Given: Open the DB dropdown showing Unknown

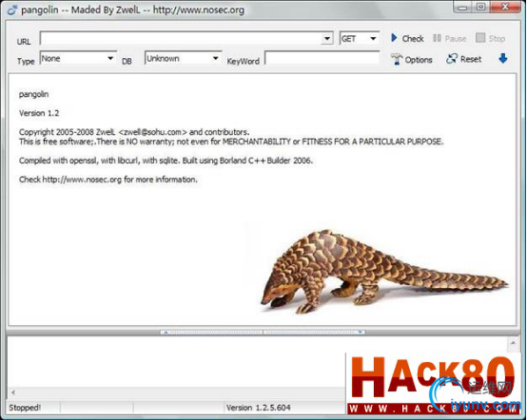Looking at the screenshot, I should (x=183, y=58).
